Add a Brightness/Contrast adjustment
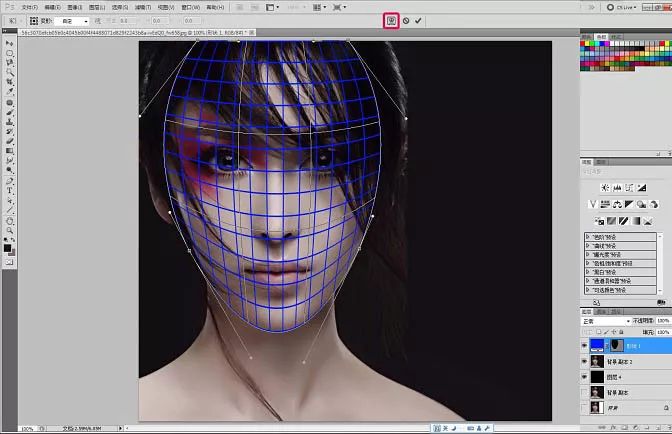 coord(605,188)
